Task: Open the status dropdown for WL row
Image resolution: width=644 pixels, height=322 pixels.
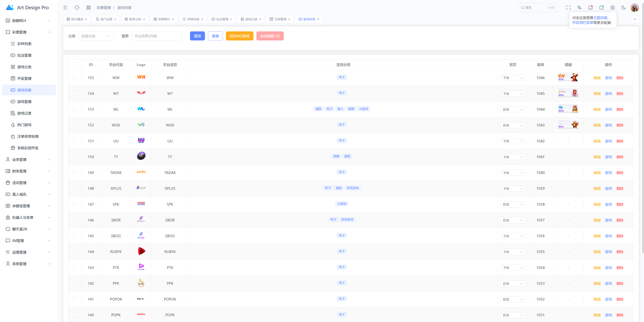Action: pos(513,109)
